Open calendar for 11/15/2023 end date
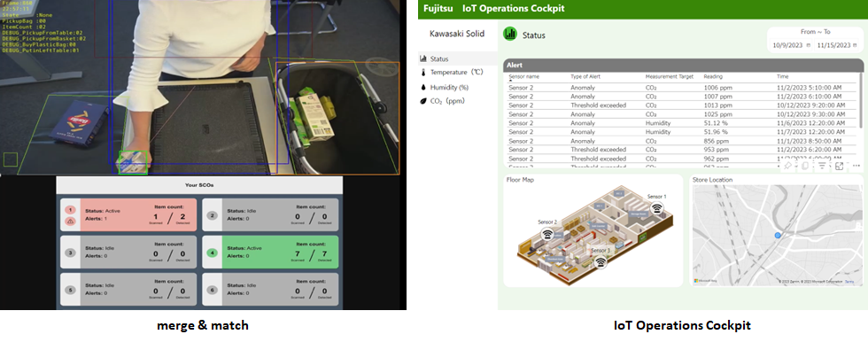 click(x=854, y=45)
